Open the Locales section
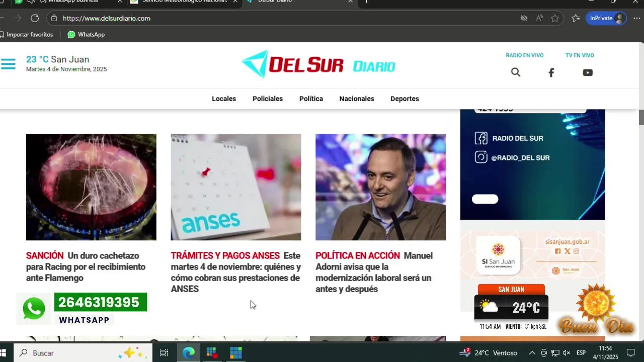 [x=224, y=99]
